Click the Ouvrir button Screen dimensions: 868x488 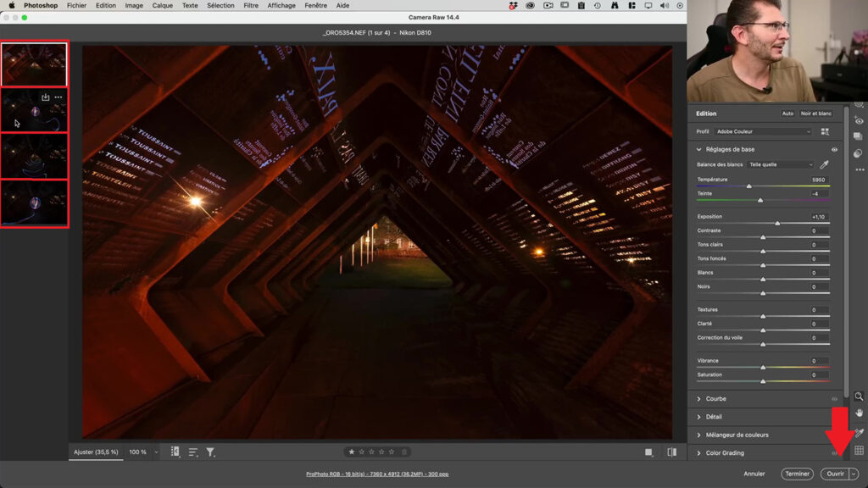836,474
